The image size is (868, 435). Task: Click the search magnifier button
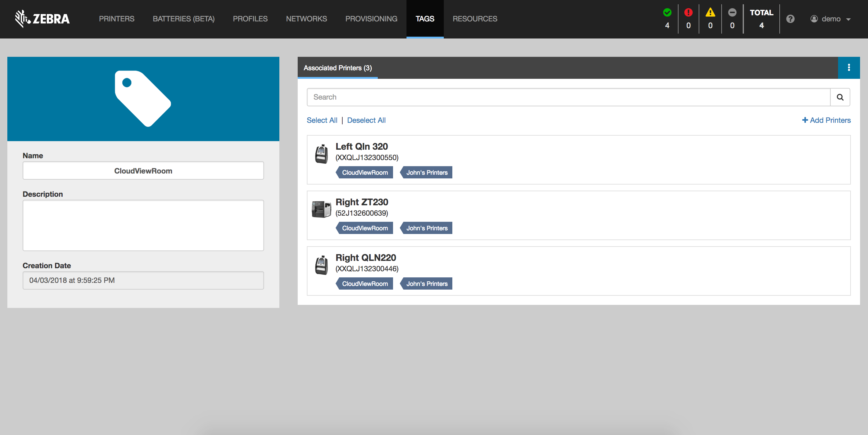click(x=840, y=97)
